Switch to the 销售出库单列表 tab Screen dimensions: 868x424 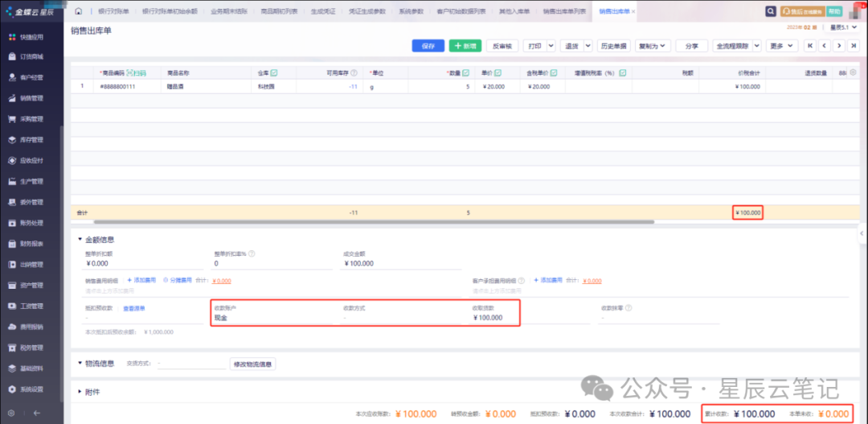coord(564,11)
